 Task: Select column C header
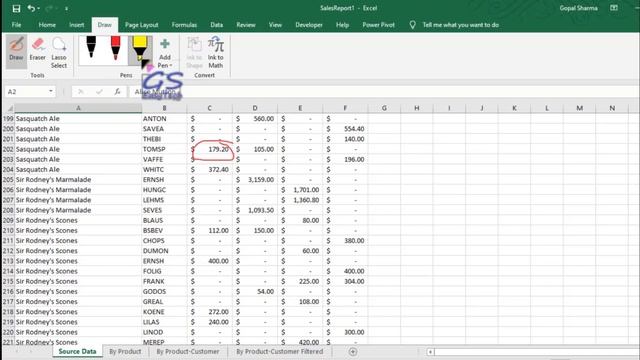pos(209,108)
